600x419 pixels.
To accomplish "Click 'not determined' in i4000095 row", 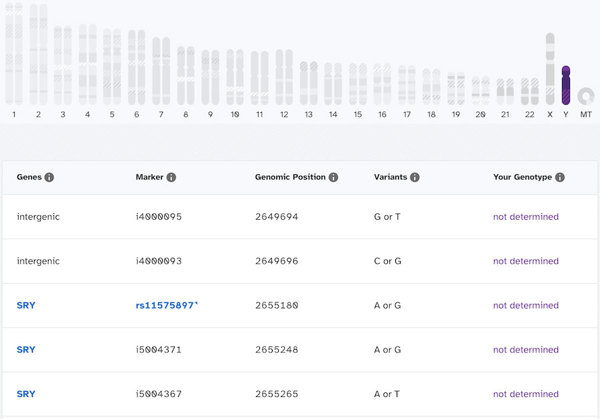I will pos(526,217).
